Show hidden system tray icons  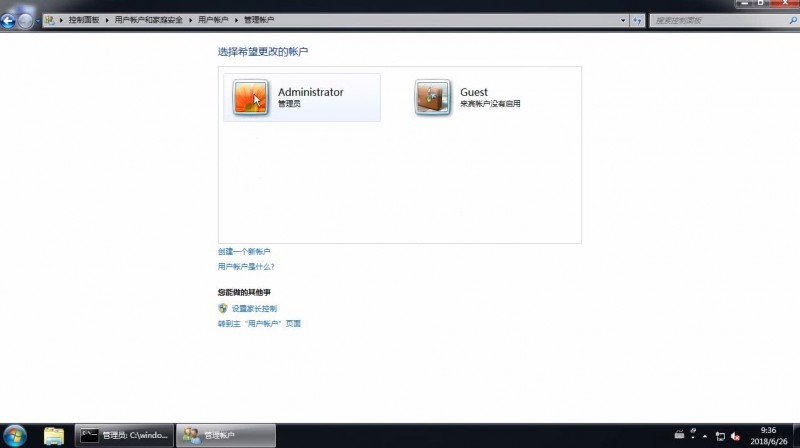(x=705, y=436)
